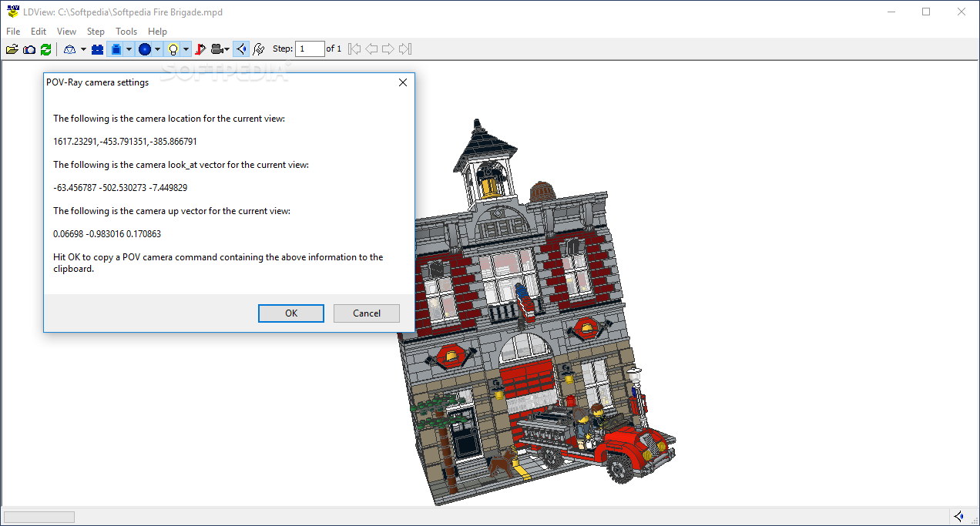This screenshot has width=980, height=526.
Task: Open the viewing angle video camera dropdown
Action: pos(220,49)
